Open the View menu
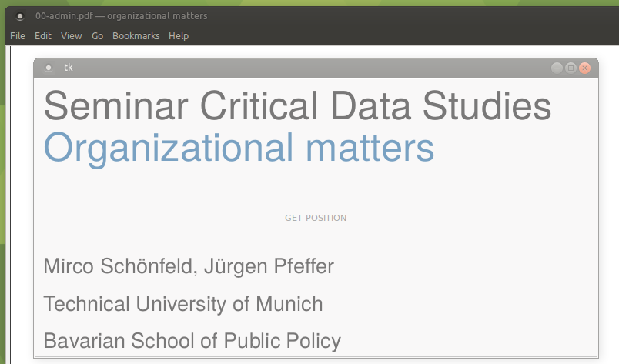This screenshot has width=619, height=364. (x=72, y=36)
